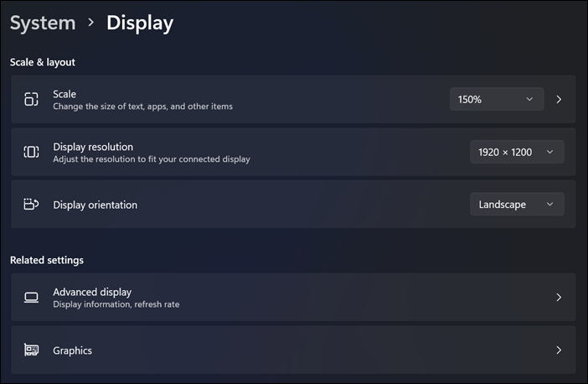The image size is (588, 384).
Task: Click the Scale setting title
Action: (x=64, y=94)
